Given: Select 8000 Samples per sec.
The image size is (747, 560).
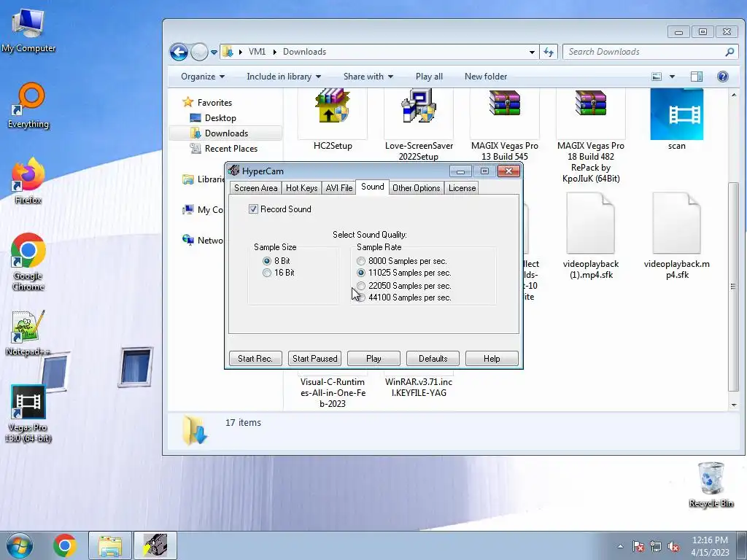Looking at the screenshot, I should pyautogui.click(x=361, y=261).
